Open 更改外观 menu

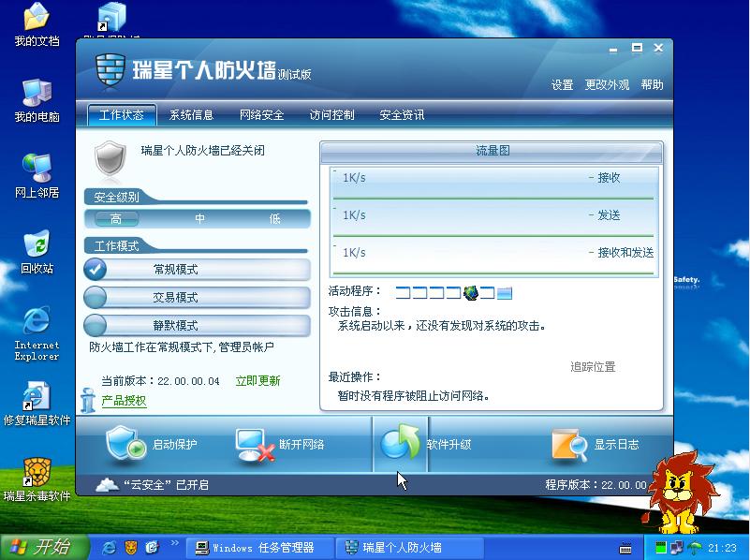[x=607, y=85]
